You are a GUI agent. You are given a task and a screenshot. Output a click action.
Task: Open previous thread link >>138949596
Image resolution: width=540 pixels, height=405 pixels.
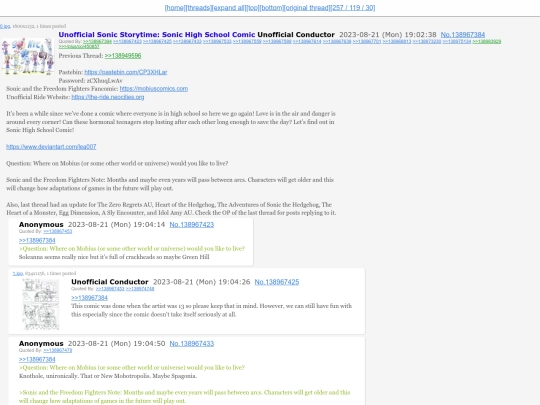pos(123,56)
